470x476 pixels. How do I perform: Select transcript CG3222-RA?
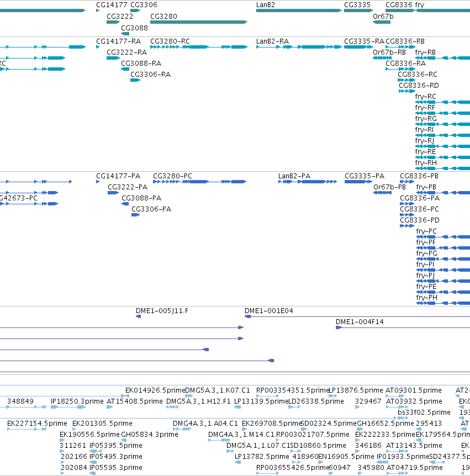[x=113, y=58]
